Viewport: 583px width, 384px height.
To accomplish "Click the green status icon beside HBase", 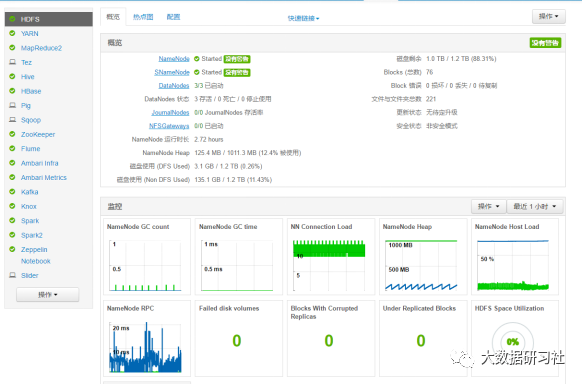I will tap(12, 91).
